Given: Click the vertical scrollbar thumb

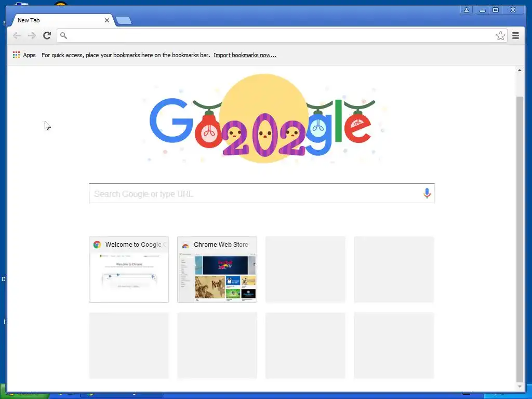Looking at the screenshot, I should click(520, 239).
